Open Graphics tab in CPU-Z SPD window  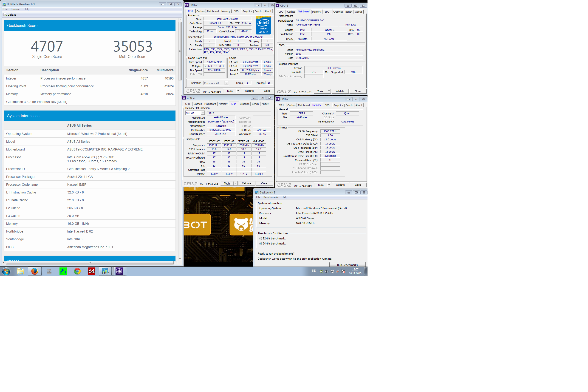pos(245,104)
